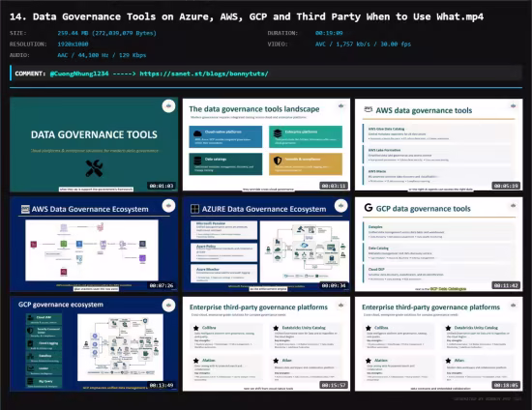
Task: Click the Security & compliance yellow card
Action: (x=306, y=163)
